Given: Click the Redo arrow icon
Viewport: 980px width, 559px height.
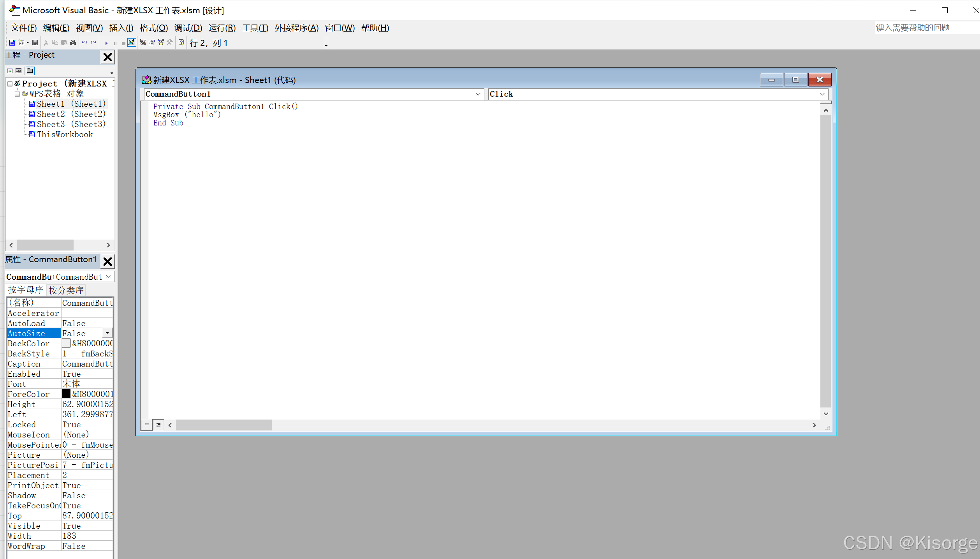Looking at the screenshot, I should [93, 43].
